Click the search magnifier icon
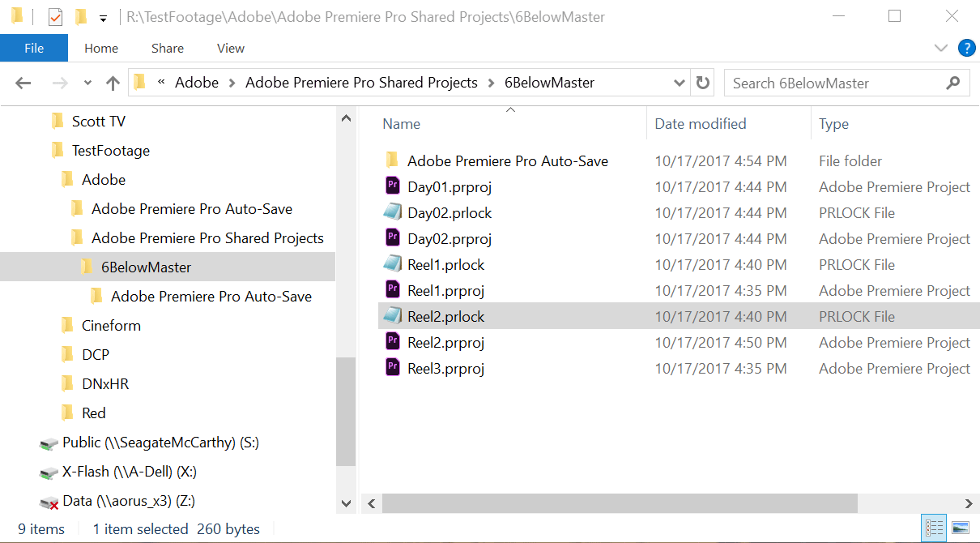This screenshot has height=543, width=980. (x=953, y=83)
